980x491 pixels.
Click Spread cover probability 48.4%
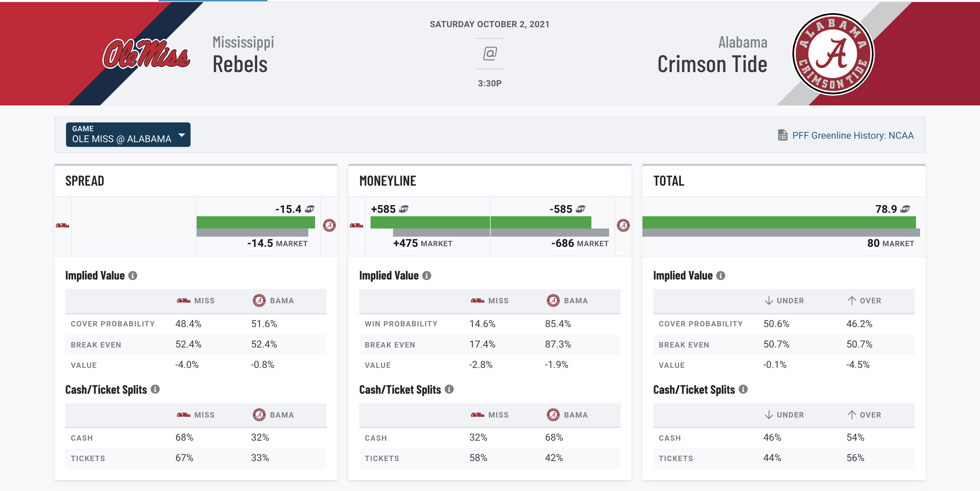pyautogui.click(x=188, y=324)
